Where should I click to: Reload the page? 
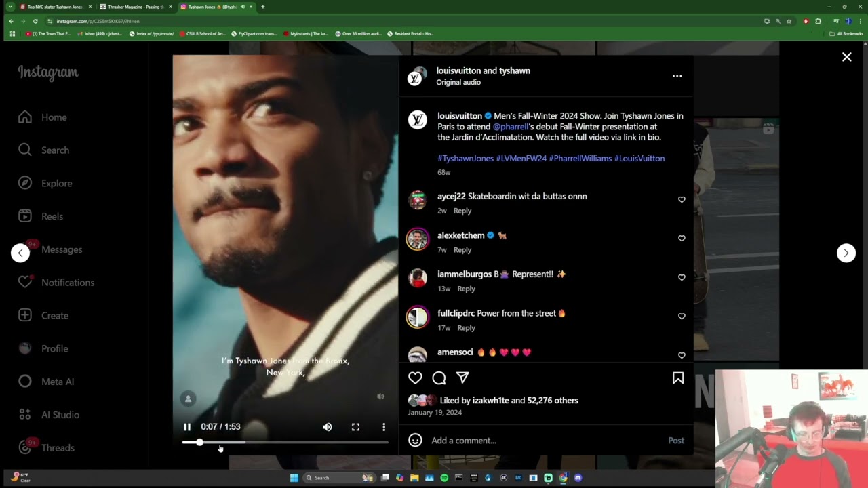35,21
